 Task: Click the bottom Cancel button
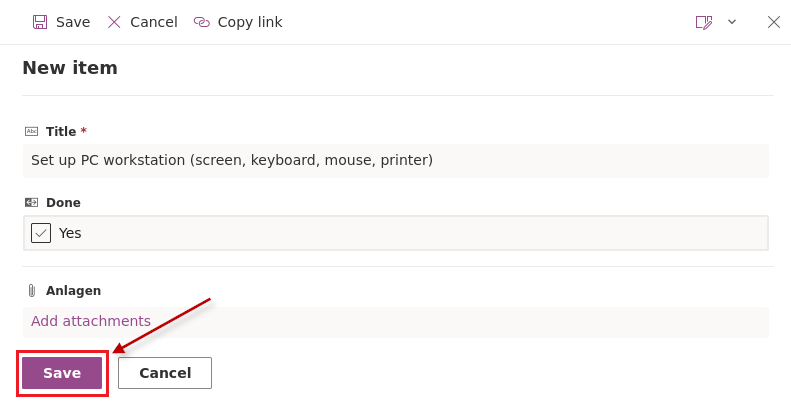click(165, 373)
